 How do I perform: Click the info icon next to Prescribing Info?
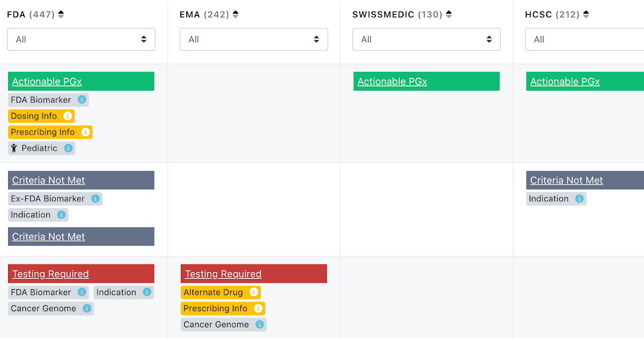85,132
